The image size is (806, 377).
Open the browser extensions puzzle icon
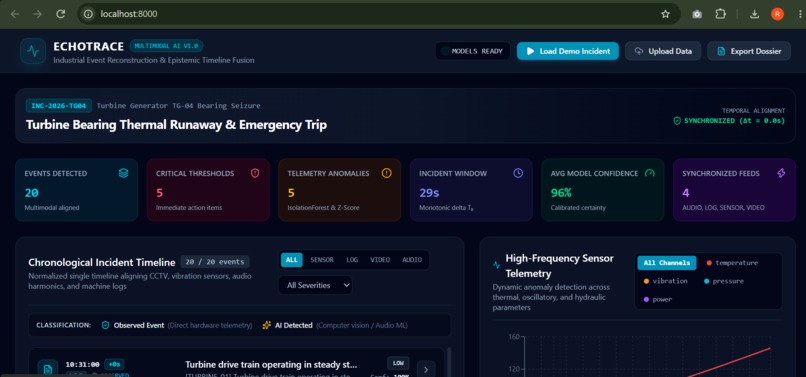pos(721,14)
